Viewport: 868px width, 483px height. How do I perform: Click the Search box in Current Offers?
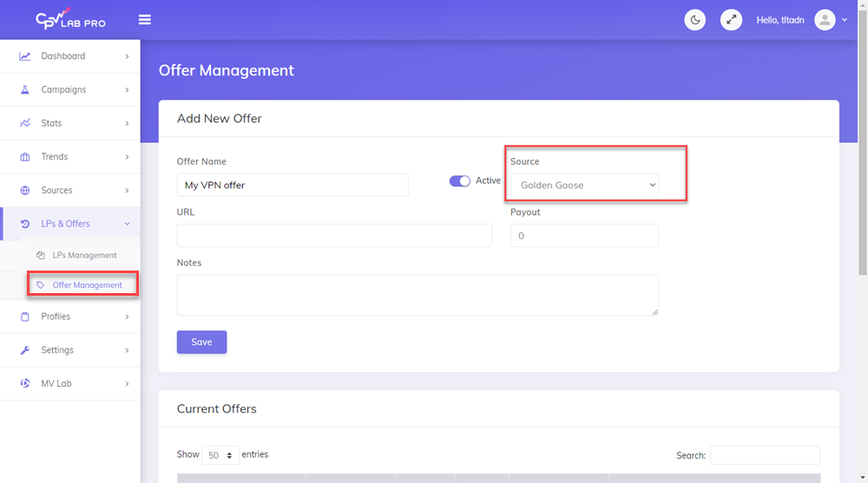click(764, 455)
